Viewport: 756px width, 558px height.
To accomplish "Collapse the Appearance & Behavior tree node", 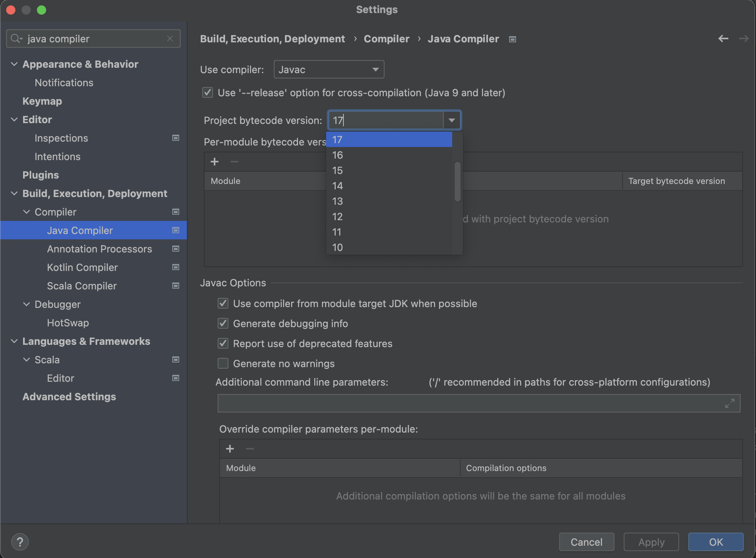I will pyautogui.click(x=14, y=64).
